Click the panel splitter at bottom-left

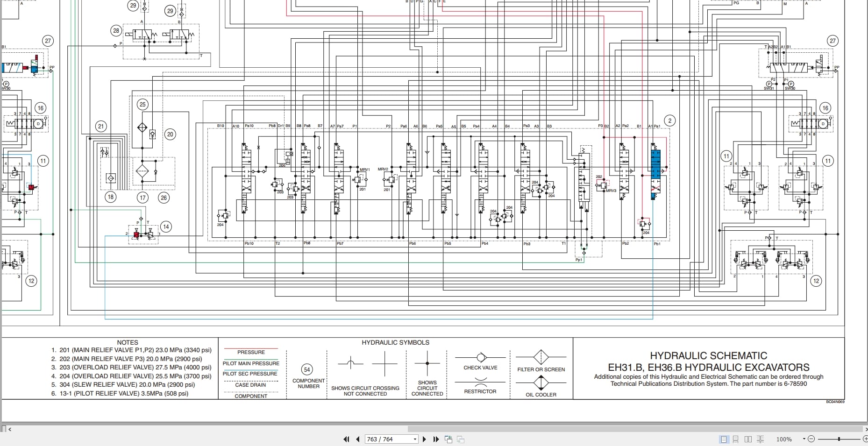point(4,429)
